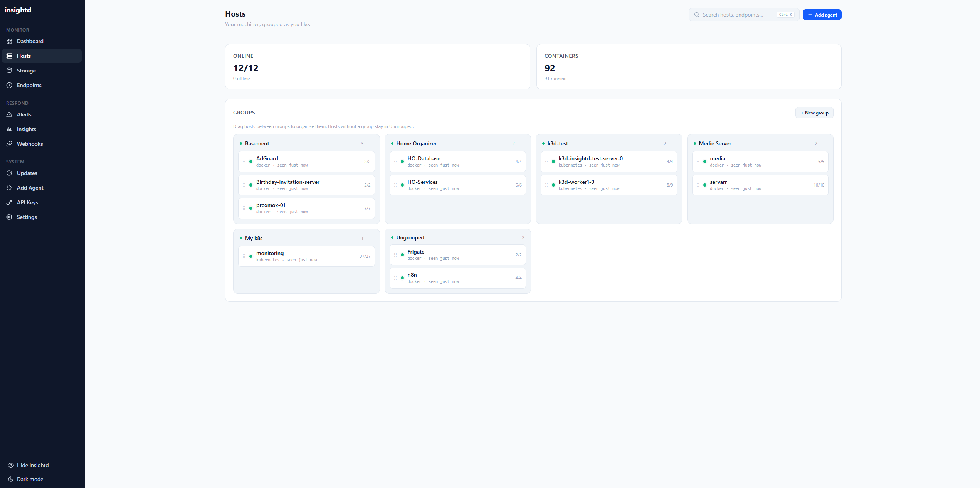This screenshot has height=488, width=980.
Task: Open the monitoring host name
Action: click(270, 253)
